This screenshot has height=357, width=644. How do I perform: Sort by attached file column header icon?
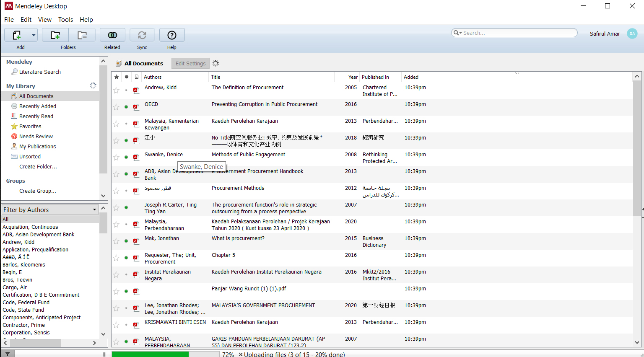[136, 77]
